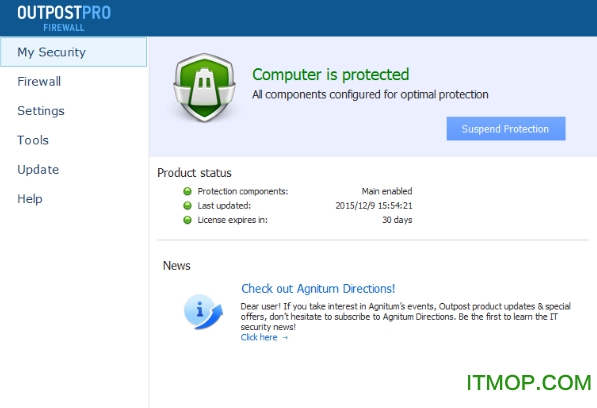
Task: Go to Settings in sidebar
Action: 41,111
